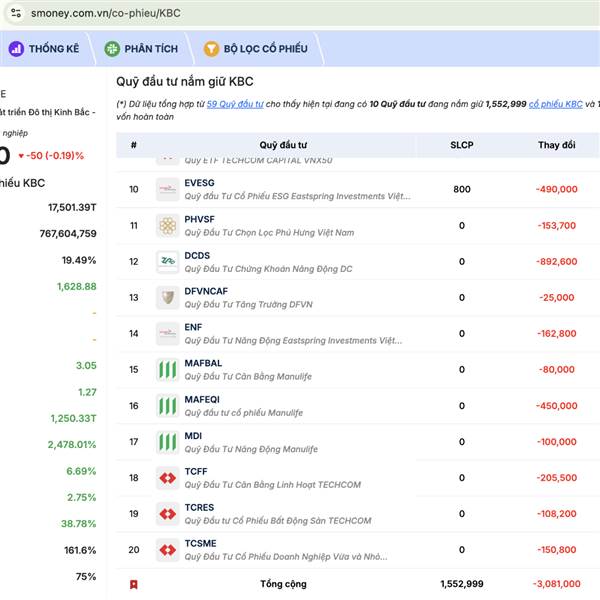Sort by the 'Thay đổi' column header

click(x=557, y=145)
